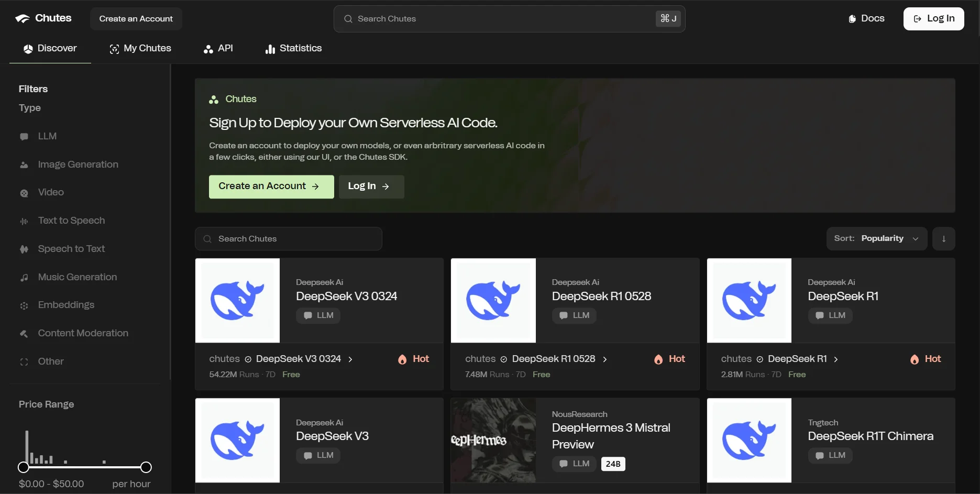Click the magnifier icon in header search

pyautogui.click(x=348, y=19)
